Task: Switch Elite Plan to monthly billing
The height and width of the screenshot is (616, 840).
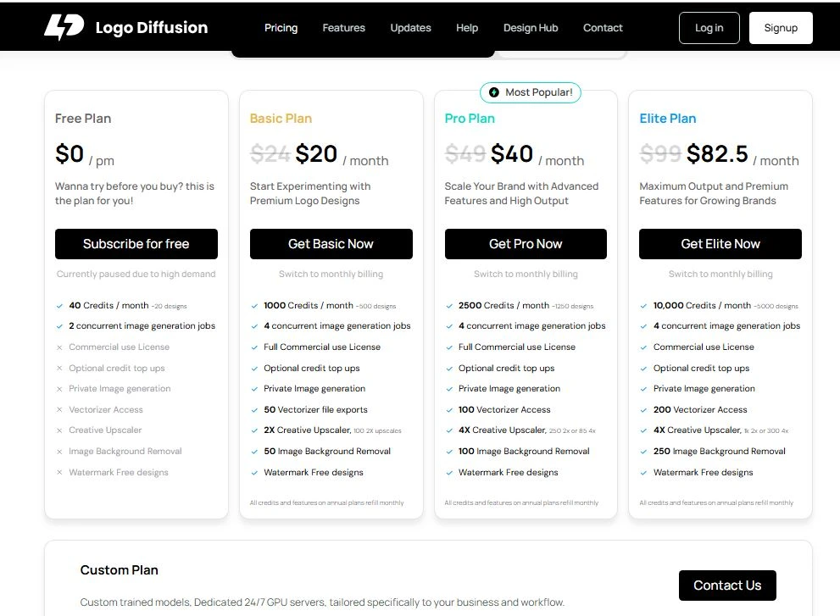Action: point(720,275)
